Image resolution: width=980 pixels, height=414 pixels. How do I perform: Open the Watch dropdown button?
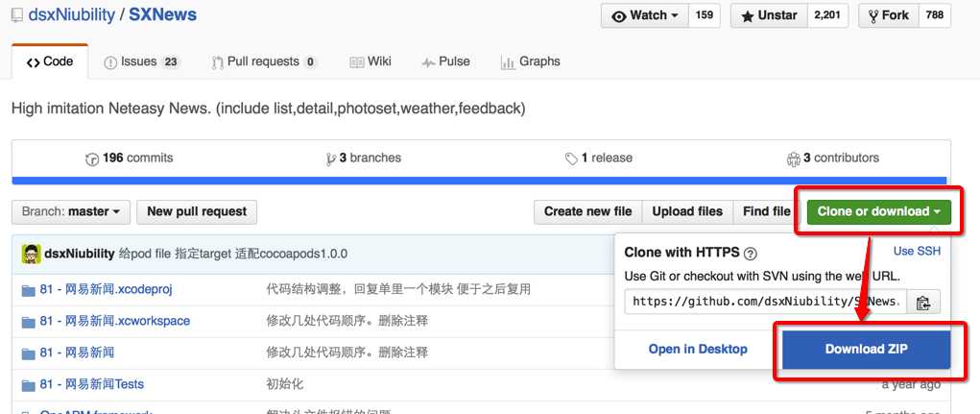(x=644, y=15)
